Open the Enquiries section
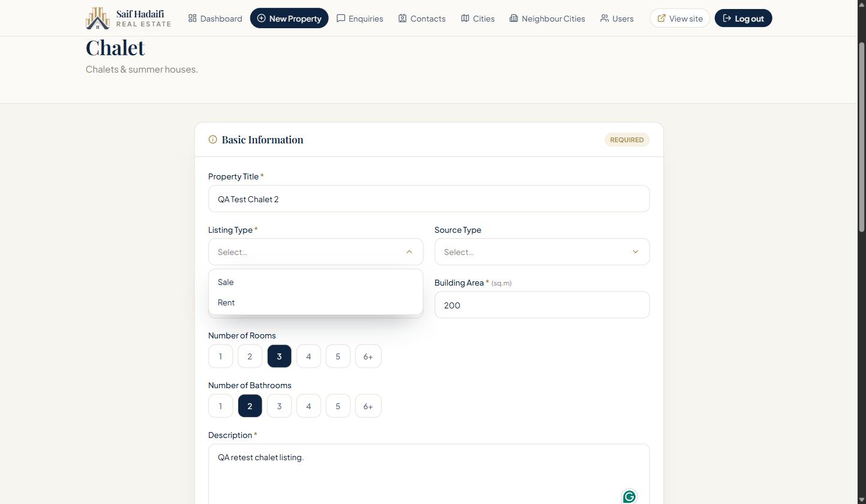 point(359,18)
